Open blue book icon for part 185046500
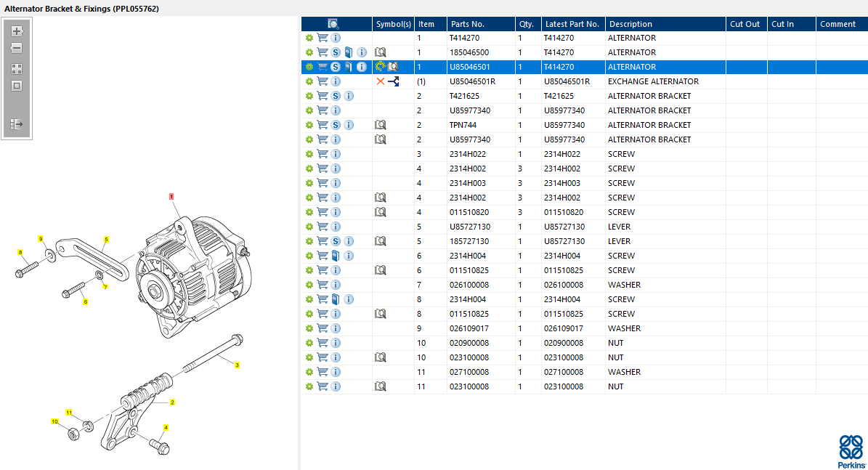 click(349, 52)
